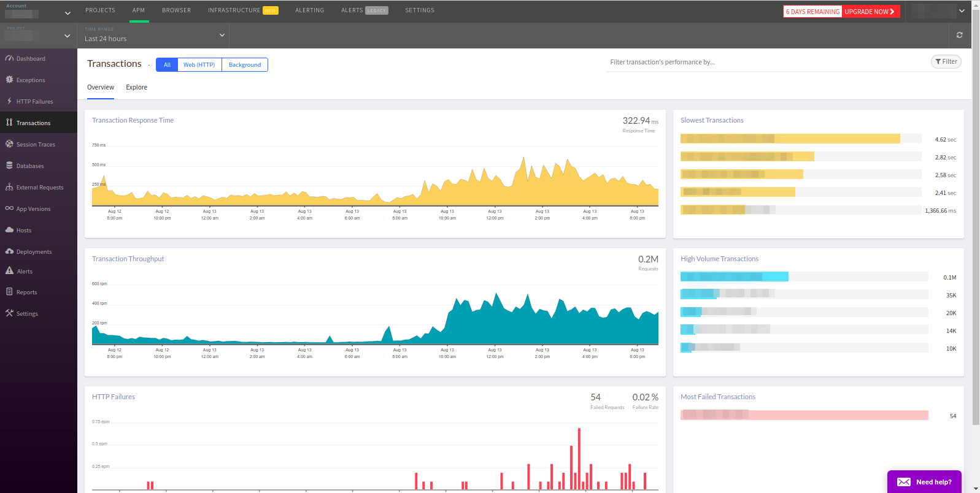
Task: Open the Alerts Legacy menu
Action: pos(365,10)
